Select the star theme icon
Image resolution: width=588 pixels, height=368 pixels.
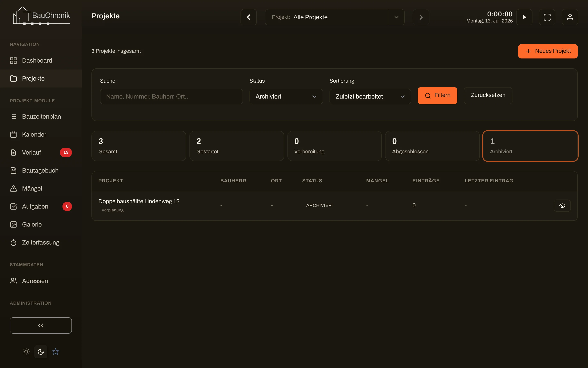pyautogui.click(x=55, y=352)
